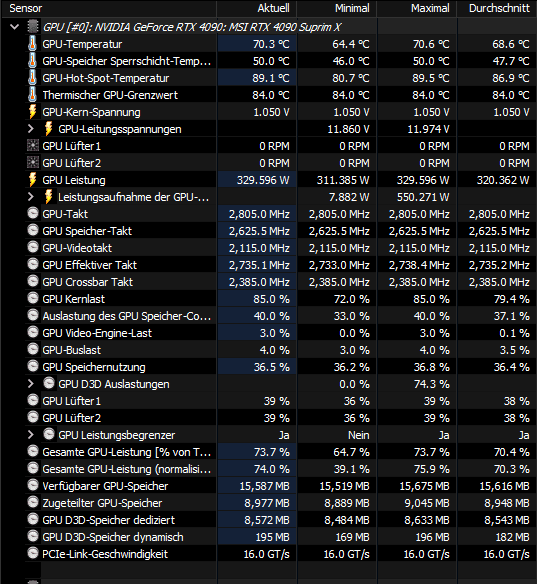This screenshot has width=537, height=584.
Task: Click the Nein value of GPU Leistungsbegrenzer
Action: [x=359, y=435]
